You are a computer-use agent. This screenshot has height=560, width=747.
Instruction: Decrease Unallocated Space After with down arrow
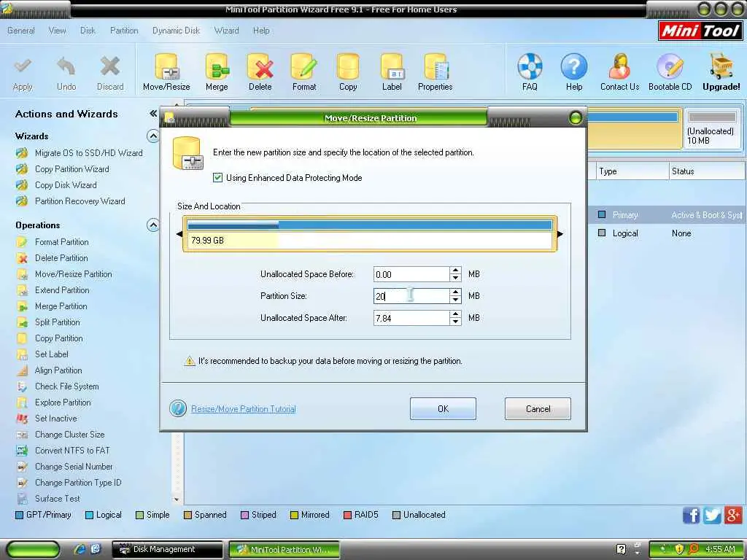(455, 322)
